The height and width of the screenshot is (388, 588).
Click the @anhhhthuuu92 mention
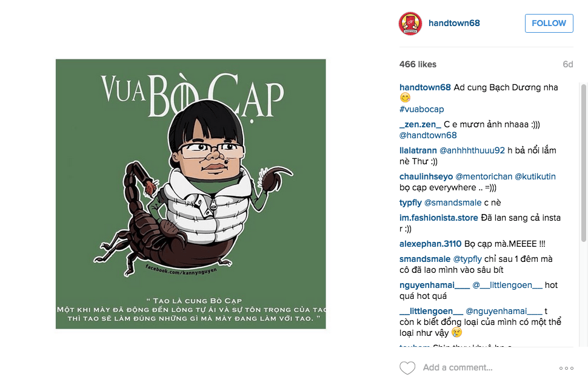click(x=472, y=150)
